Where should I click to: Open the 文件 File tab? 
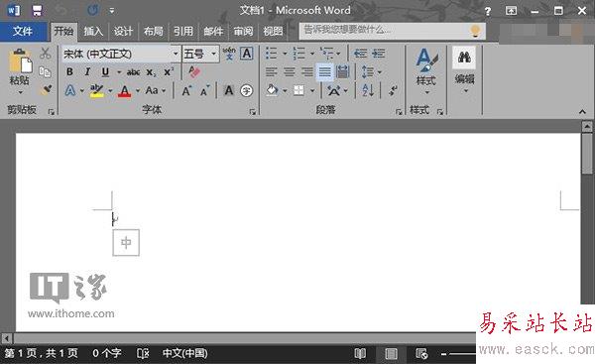pyautogui.click(x=23, y=31)
